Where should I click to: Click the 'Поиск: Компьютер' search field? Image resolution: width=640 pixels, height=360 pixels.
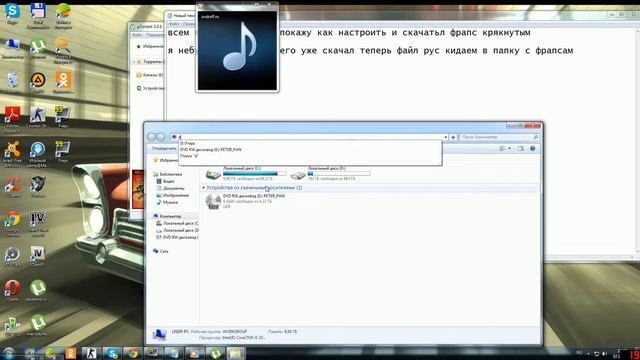coord(499,137)
